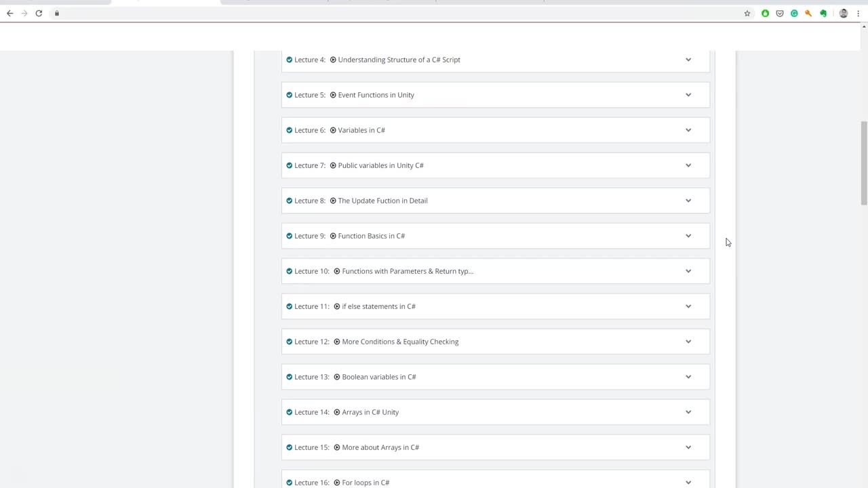Viewport: 868px width, 488px height.
Task: Open the user profile avatar
Action: (844, 13)
